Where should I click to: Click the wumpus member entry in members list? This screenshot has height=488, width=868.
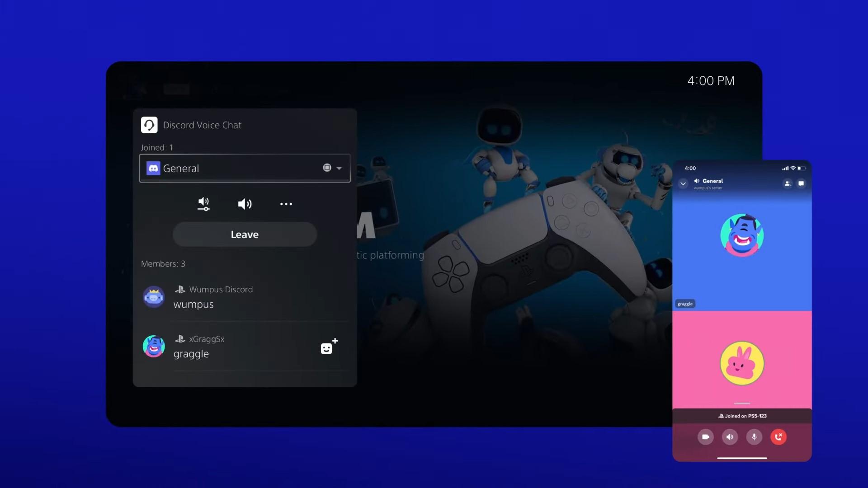coord(245,297)
